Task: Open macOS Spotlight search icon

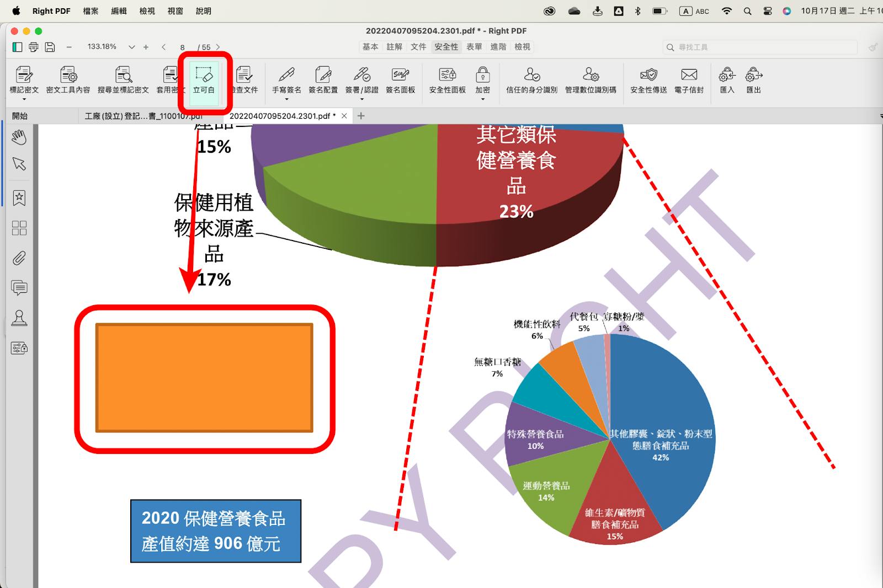Action: click(x=747, y=11)
